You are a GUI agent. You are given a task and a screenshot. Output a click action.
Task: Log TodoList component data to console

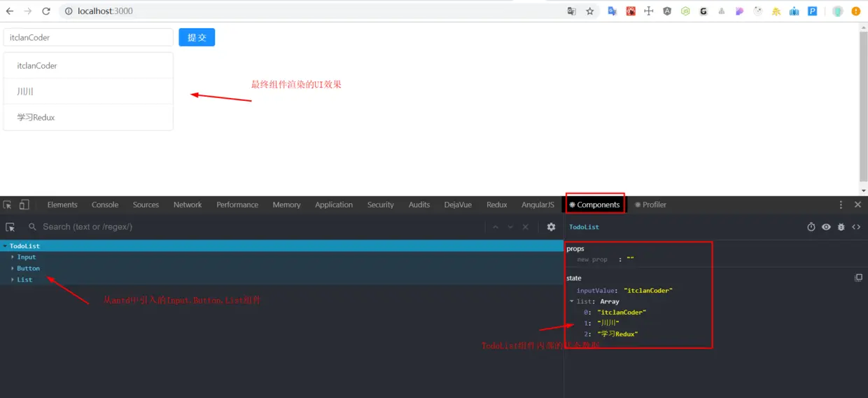pos(841,227)
